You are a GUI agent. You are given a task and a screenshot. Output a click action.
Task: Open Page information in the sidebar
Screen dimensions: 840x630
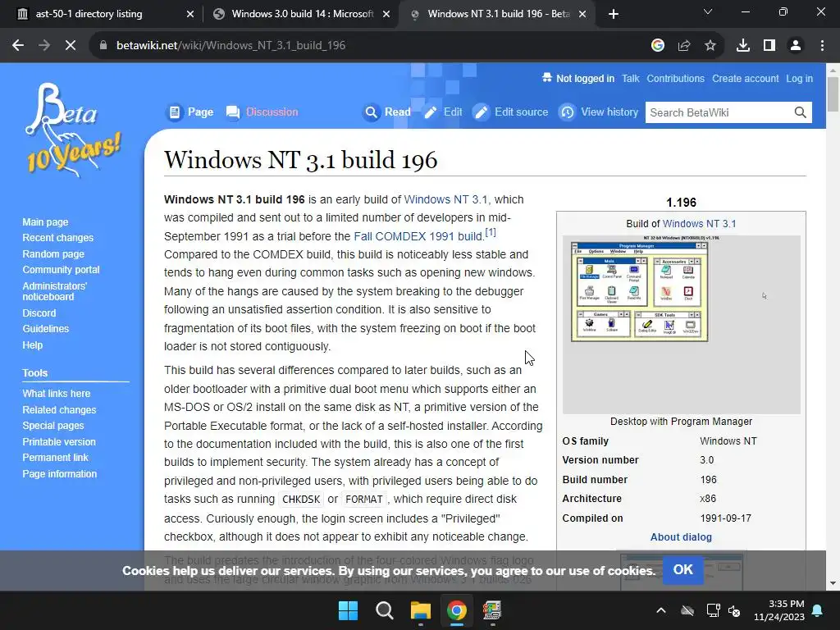point(59,473)
